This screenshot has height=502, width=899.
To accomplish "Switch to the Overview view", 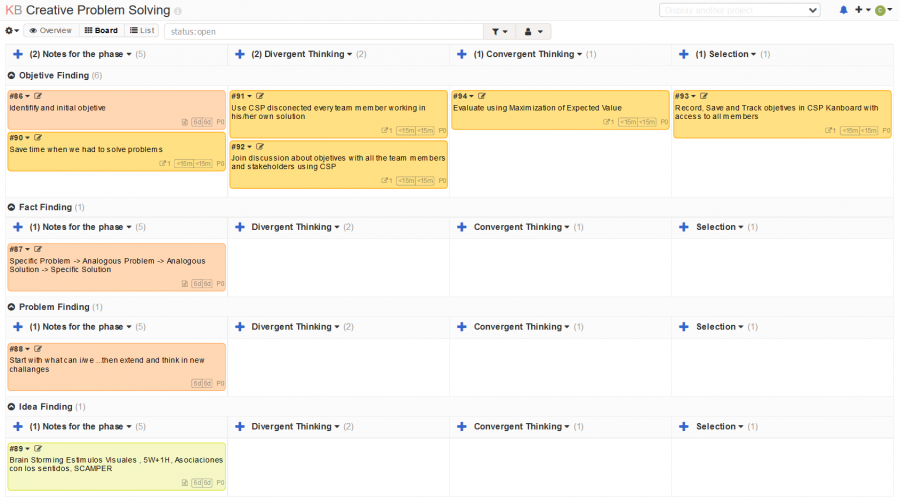I will pyautogui.click(x=50, y=31).
